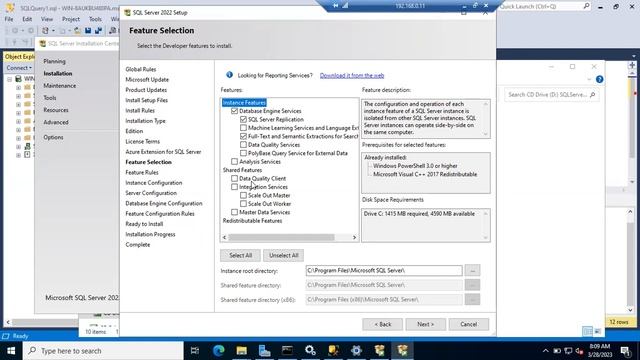The image size is (640, 360).
Task: Check Scale Out Worker
Action: [x=243, y=204]
